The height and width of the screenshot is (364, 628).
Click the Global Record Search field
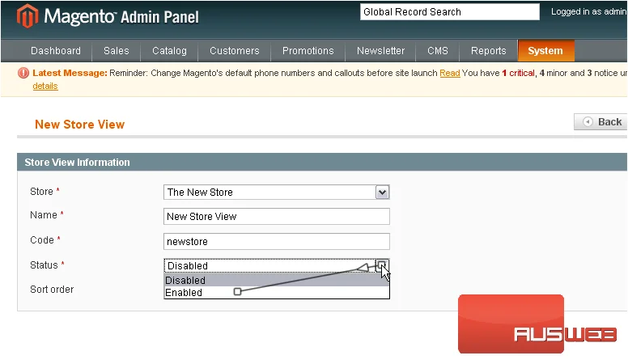coord(450,12)
